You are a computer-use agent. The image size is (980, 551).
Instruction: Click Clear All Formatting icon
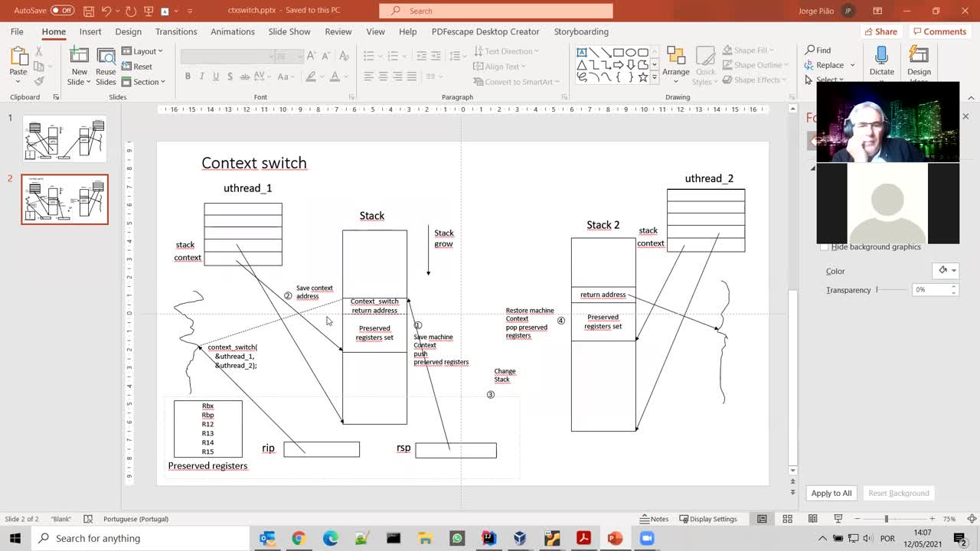point(345,56)
